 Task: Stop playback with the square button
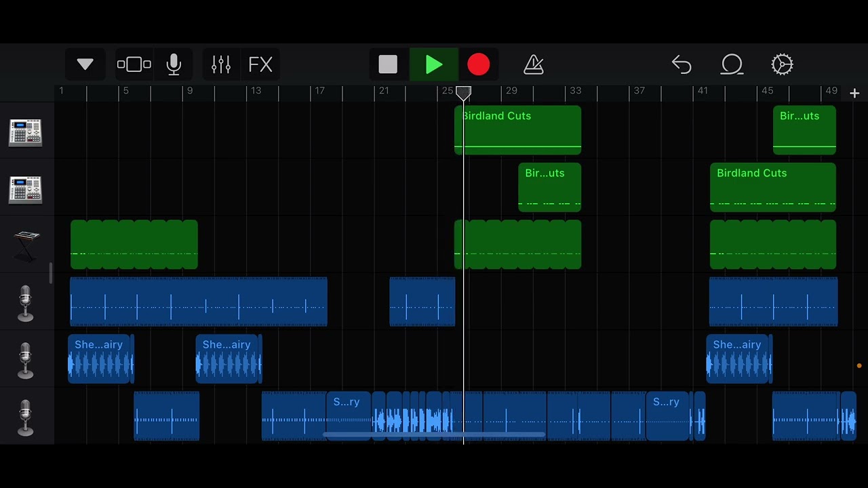(388, 64)
